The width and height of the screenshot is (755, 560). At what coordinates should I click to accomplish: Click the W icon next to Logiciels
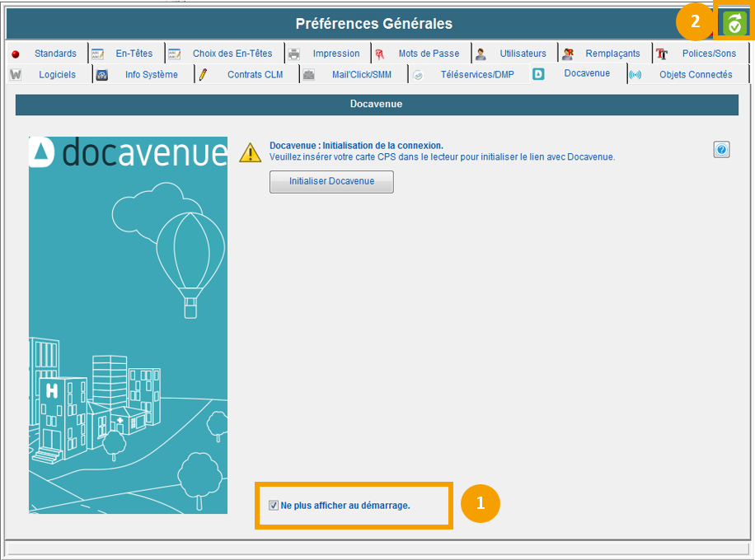coord(16,75)
